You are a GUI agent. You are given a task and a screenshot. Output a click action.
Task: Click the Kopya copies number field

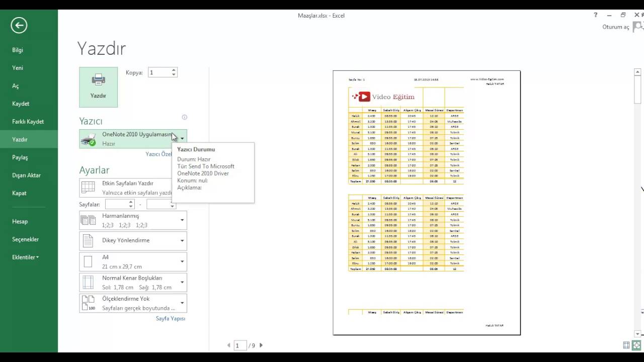[159, 72]
